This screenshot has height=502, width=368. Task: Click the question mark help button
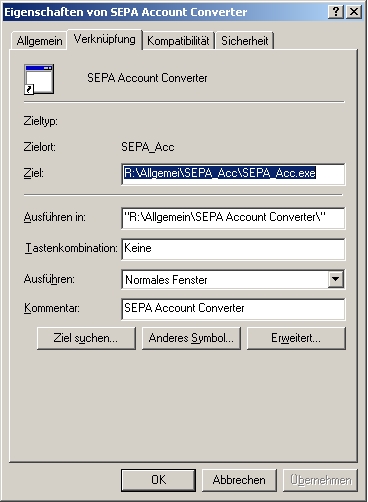tap(336, 12)
